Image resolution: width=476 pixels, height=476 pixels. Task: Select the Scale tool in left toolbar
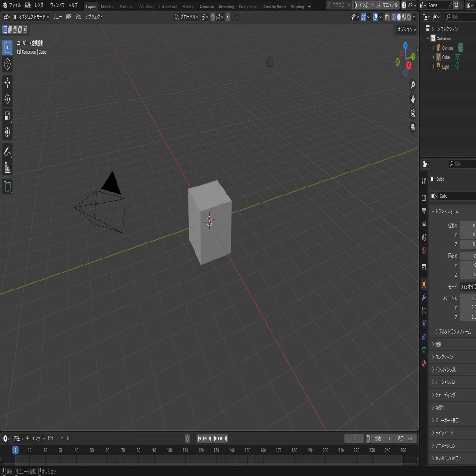(x=8, y=116)
